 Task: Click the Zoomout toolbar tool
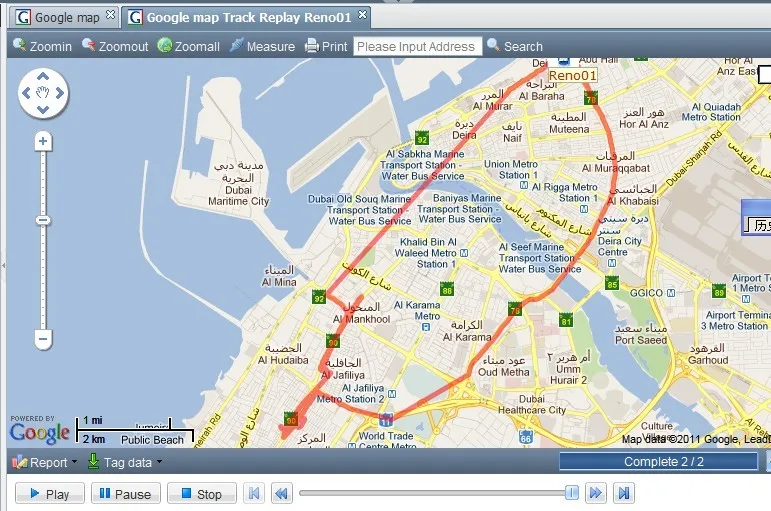pos(115,46)
